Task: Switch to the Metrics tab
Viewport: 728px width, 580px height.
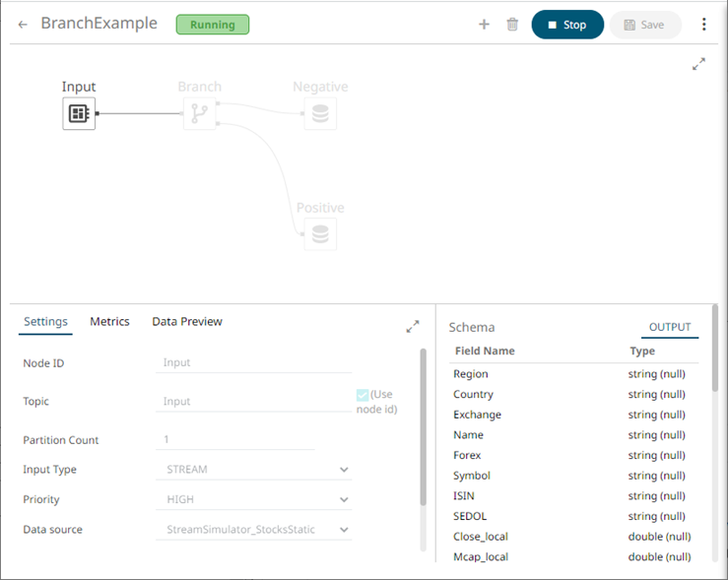Action: tap(109, 322)
